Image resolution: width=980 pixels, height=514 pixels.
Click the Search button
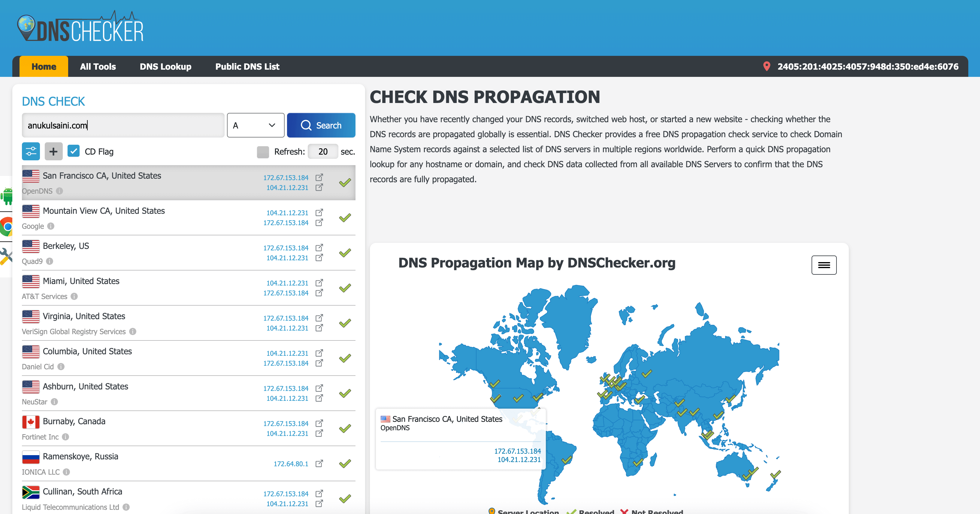click(x=321, y=125)
